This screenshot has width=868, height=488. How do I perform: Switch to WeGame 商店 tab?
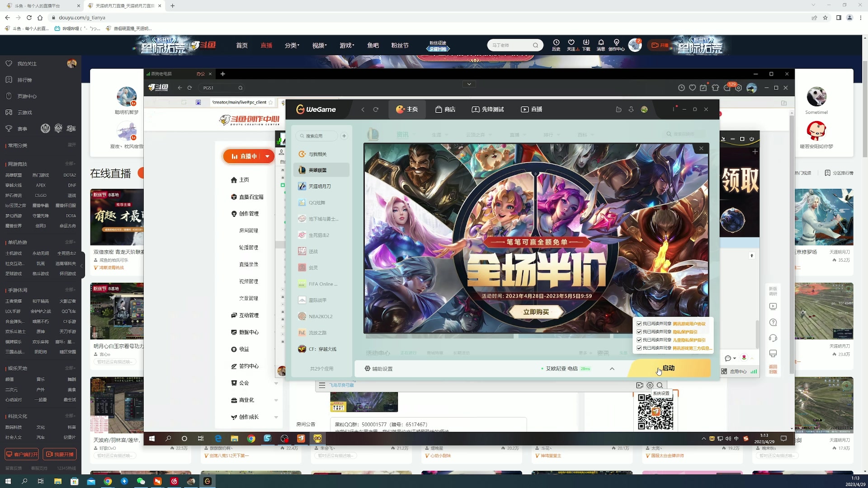click(x=445, y=109)
